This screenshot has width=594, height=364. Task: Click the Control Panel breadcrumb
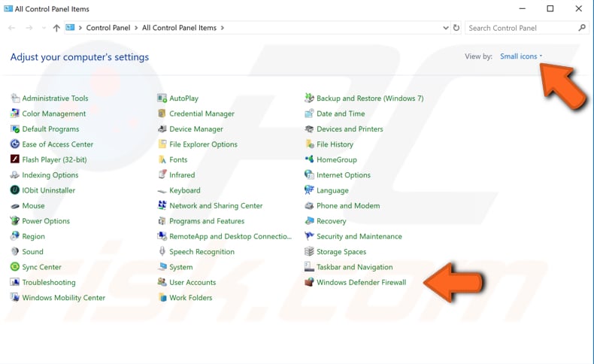tap(108, 28)
